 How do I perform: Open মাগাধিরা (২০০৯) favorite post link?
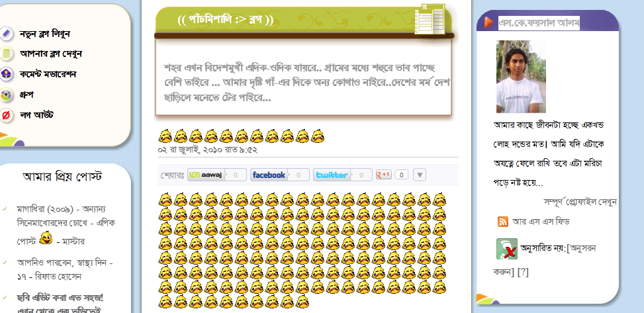click(66, 225)
